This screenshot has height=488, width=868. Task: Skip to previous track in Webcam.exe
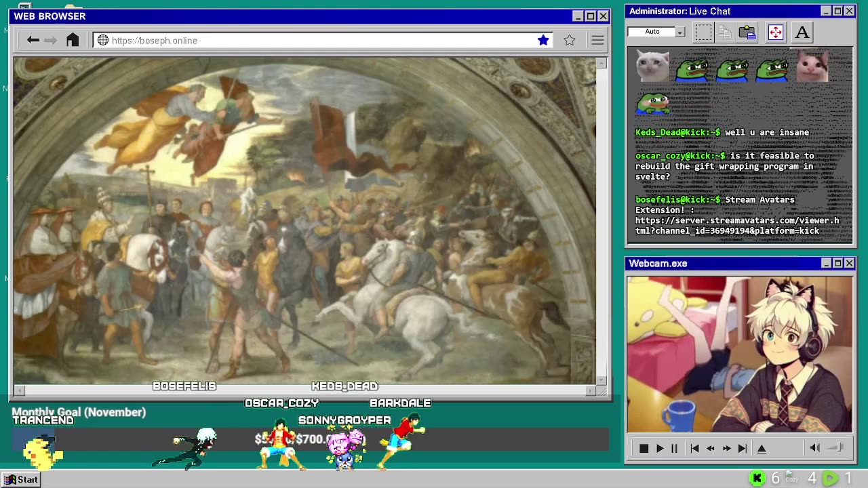(694, 448)
